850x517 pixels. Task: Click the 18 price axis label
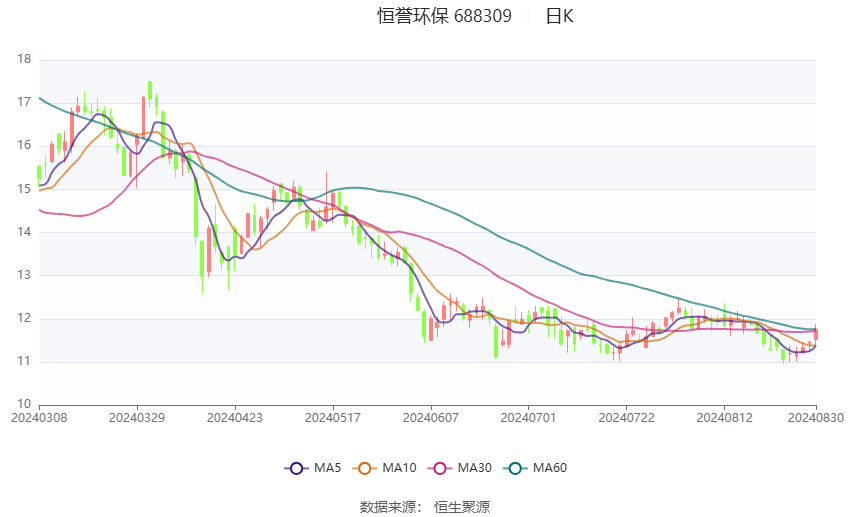point(25,60)
